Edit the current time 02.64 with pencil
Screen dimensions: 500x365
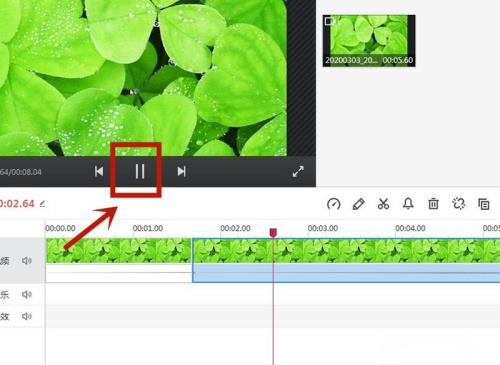pyautogui.click(x=42, y=203)
